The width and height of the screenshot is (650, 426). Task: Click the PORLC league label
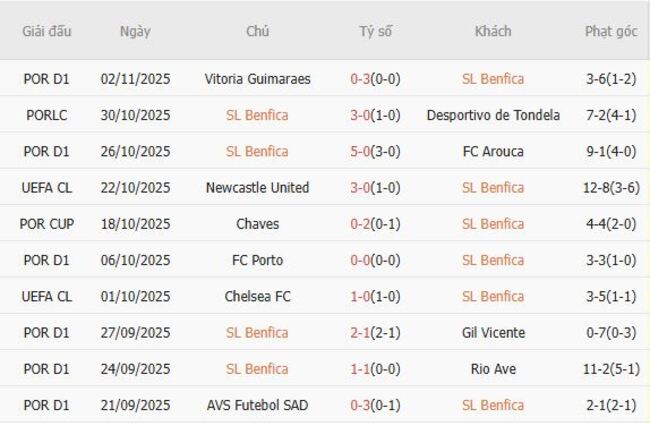pos(47,115)
